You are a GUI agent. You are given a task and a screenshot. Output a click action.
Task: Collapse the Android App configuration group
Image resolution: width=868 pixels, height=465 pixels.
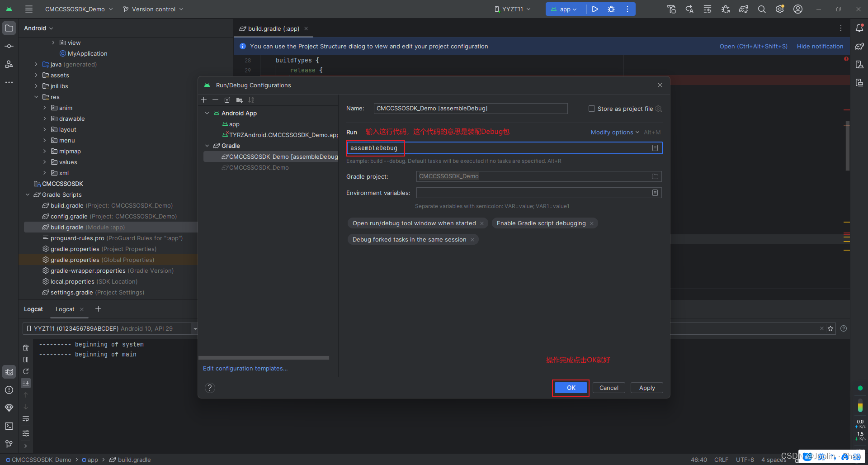click(x=207, y=113)
